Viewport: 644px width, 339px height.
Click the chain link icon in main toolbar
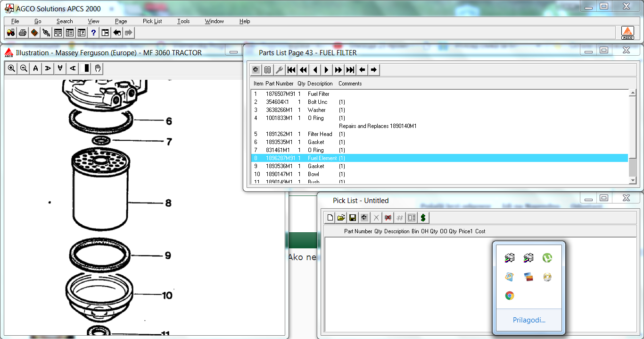(x=46, y=33)
